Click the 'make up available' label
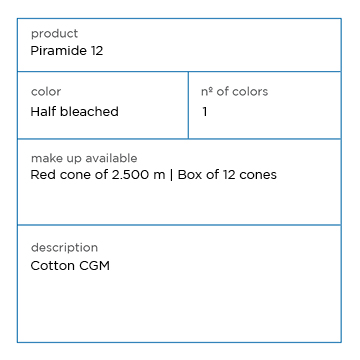 point(84,158)
